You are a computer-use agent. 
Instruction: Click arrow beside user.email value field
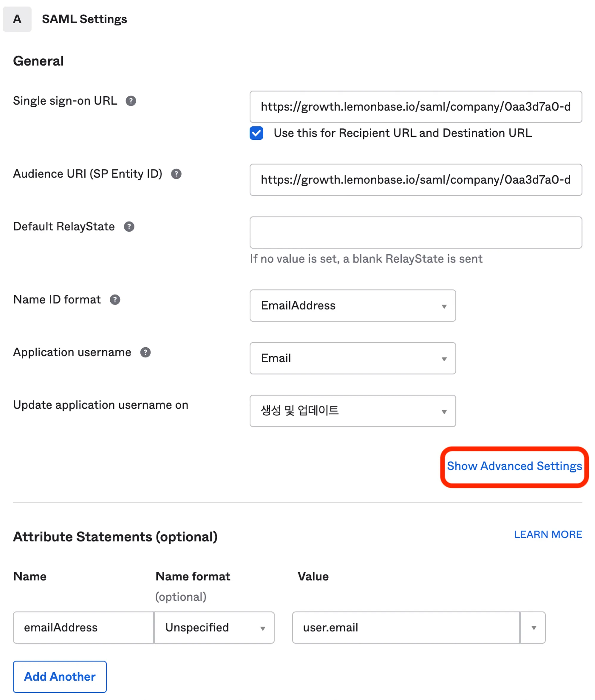point(533,627)
